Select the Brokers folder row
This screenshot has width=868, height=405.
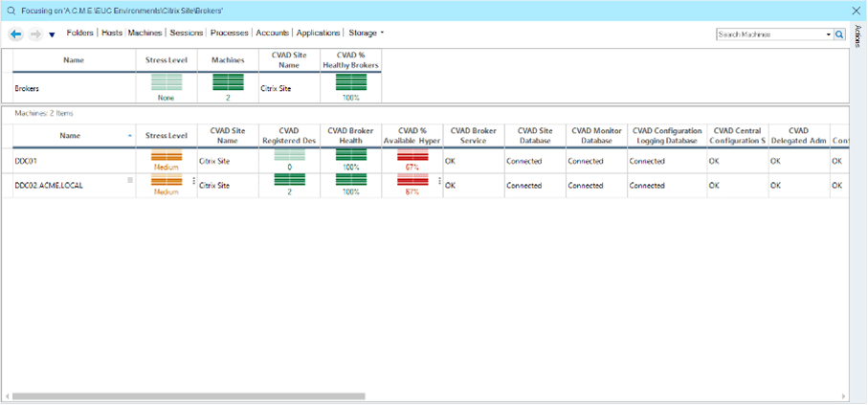tap(191, 89)
